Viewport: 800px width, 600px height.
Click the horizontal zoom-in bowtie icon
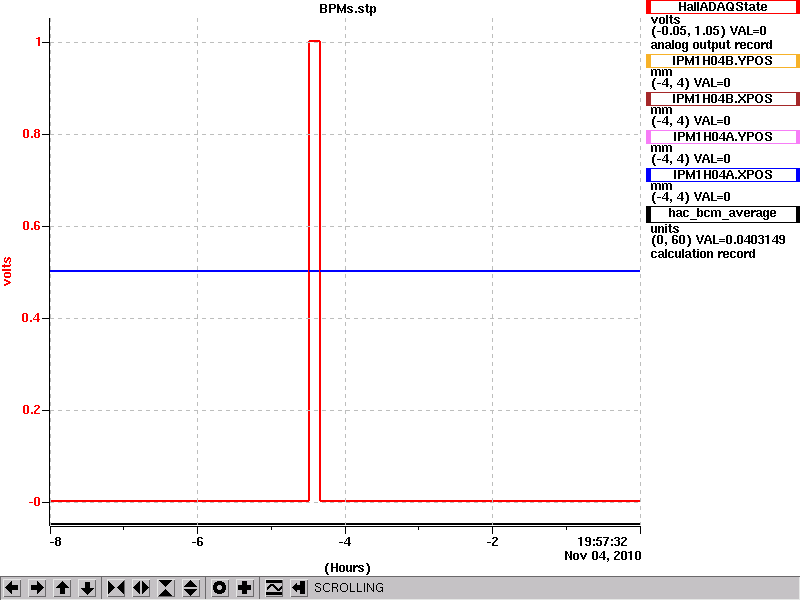pos(116,588)
